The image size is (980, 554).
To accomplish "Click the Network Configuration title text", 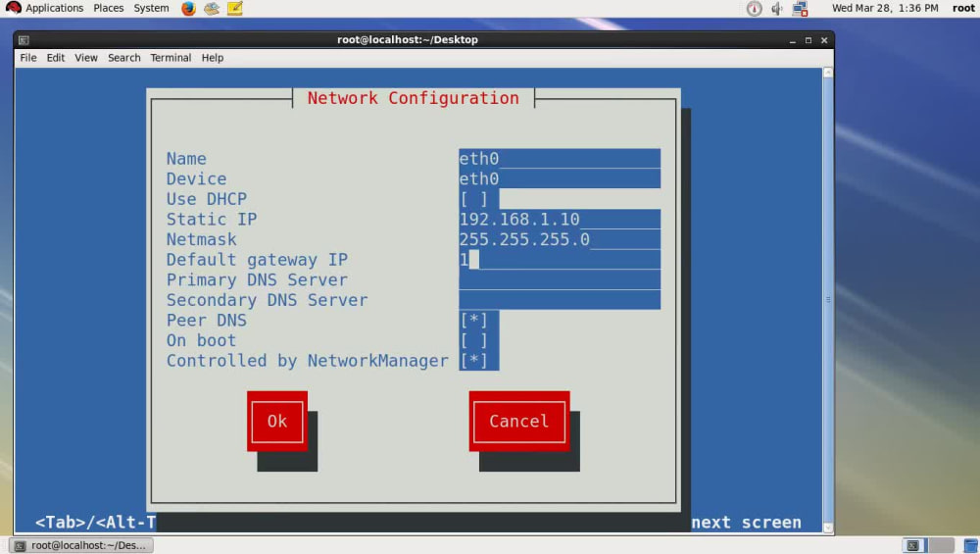I will pos(414,98).
